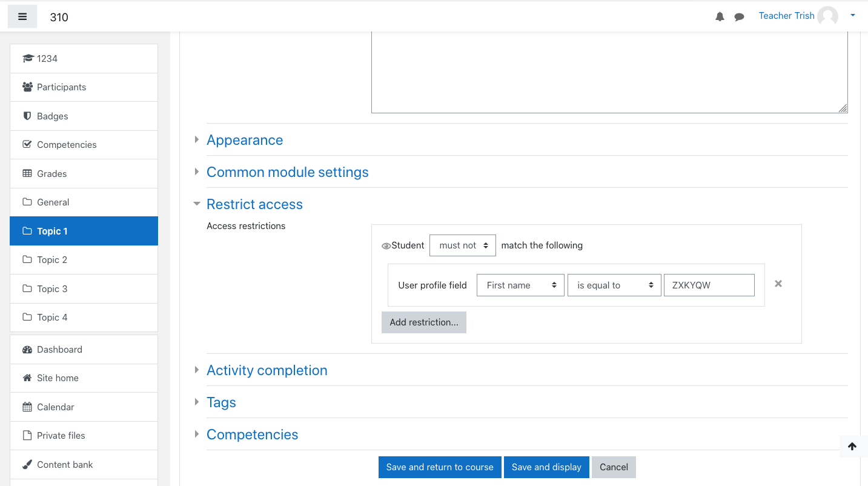Open the is equal to operator dropdown
868x486 pixels.
point(614,285)
